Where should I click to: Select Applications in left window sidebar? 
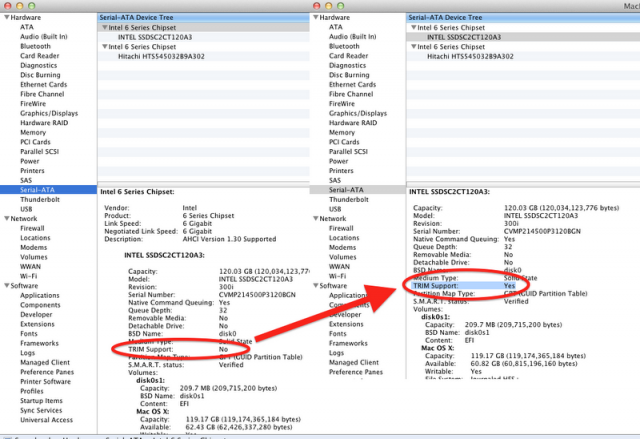point(40,295)
